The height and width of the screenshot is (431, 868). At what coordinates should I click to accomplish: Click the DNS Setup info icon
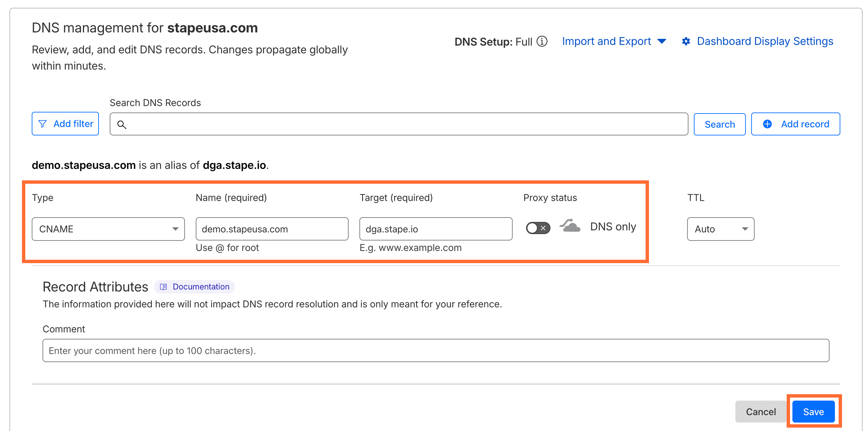(542, 41)
